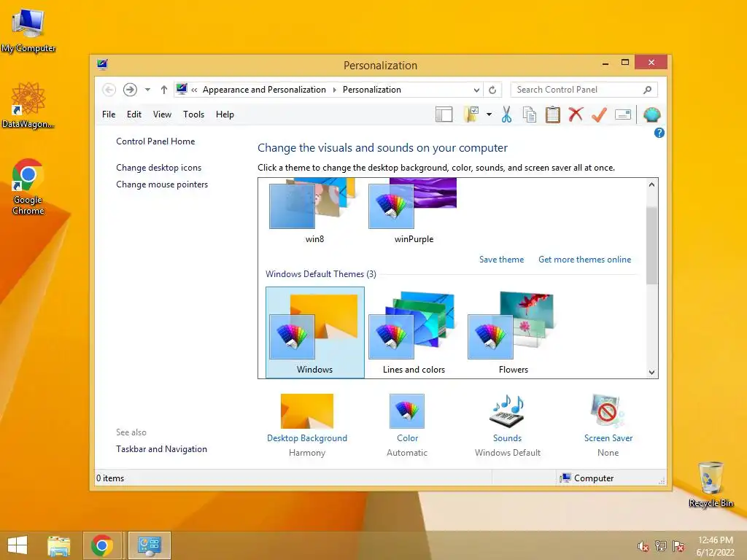Select the My Computer desktop icon

28,31
